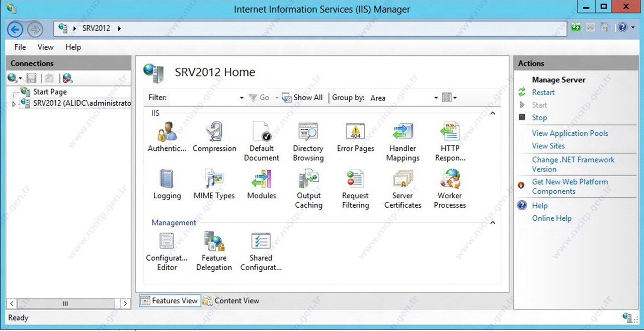Screen dimensions: 644x331
Task: Open the Compression feature
Action: click(214, 132)
